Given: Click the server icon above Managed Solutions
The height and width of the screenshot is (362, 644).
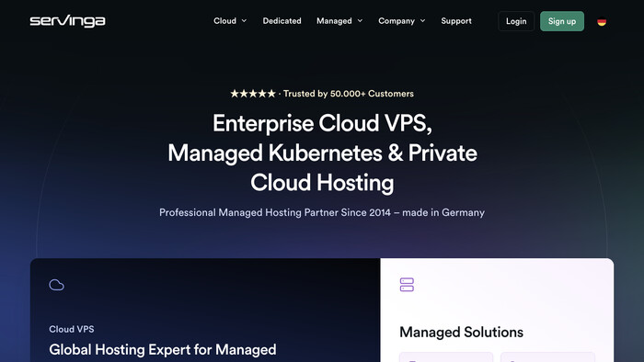Looking at the screenshot, I should 407,285.
